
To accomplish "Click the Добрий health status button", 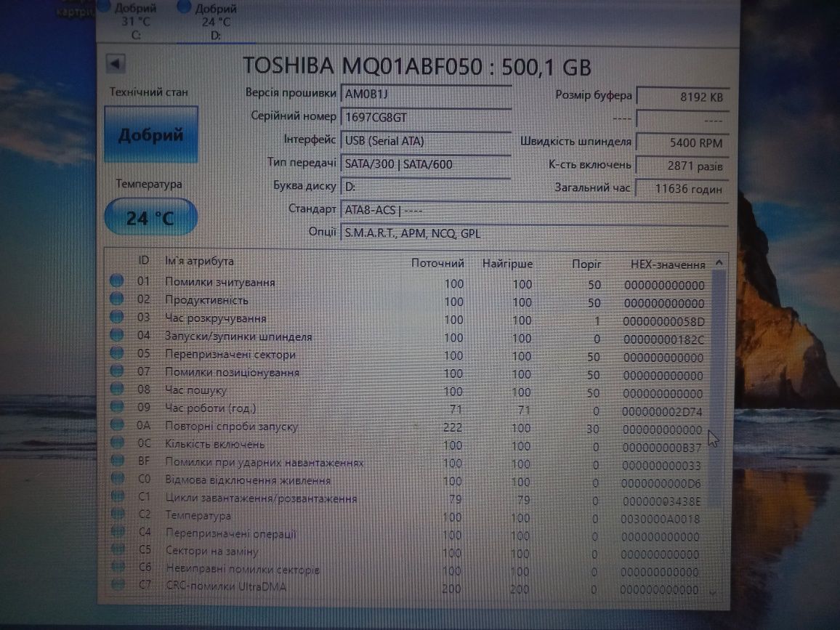I will point(151,134).
